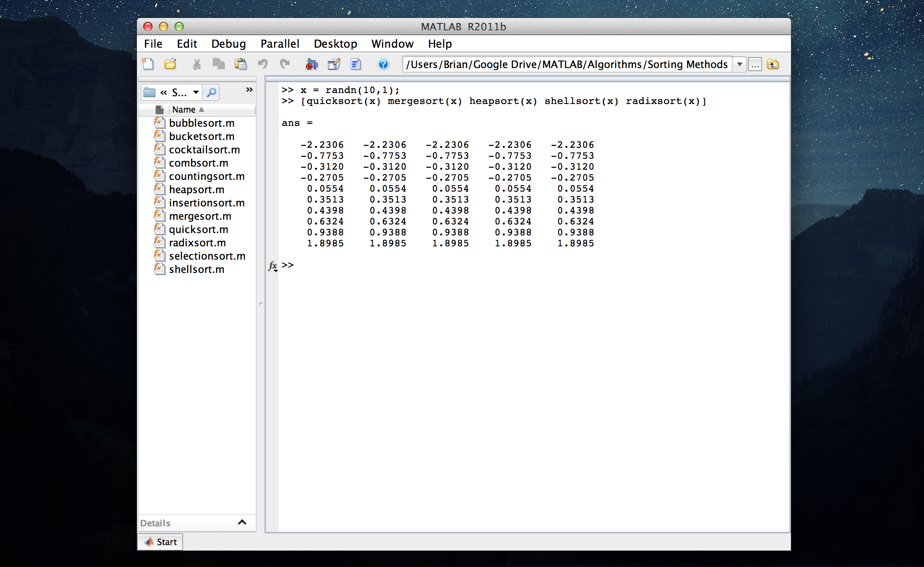Click the Paste clipboard icon
Image resolution: width=924 pixels, height=567 pixels.
click(x=241, y=64)
